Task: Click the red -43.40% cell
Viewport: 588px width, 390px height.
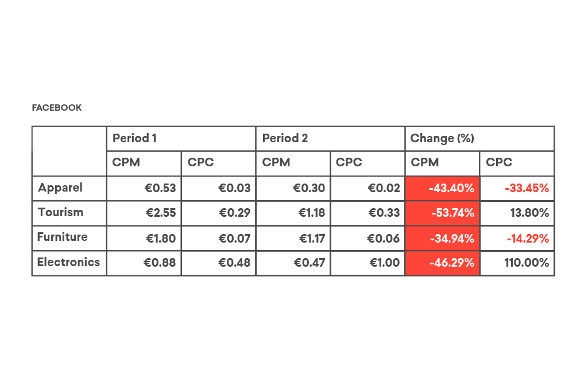Action: click(442, 188)
